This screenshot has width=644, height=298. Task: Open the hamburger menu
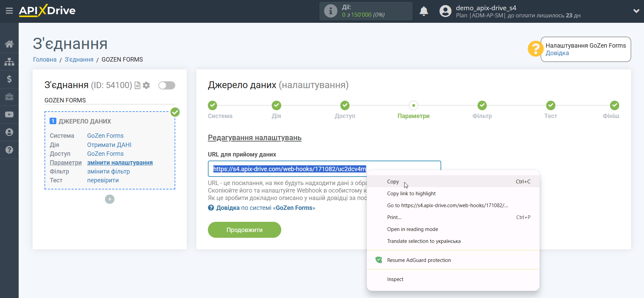click(x=9, y=11)
